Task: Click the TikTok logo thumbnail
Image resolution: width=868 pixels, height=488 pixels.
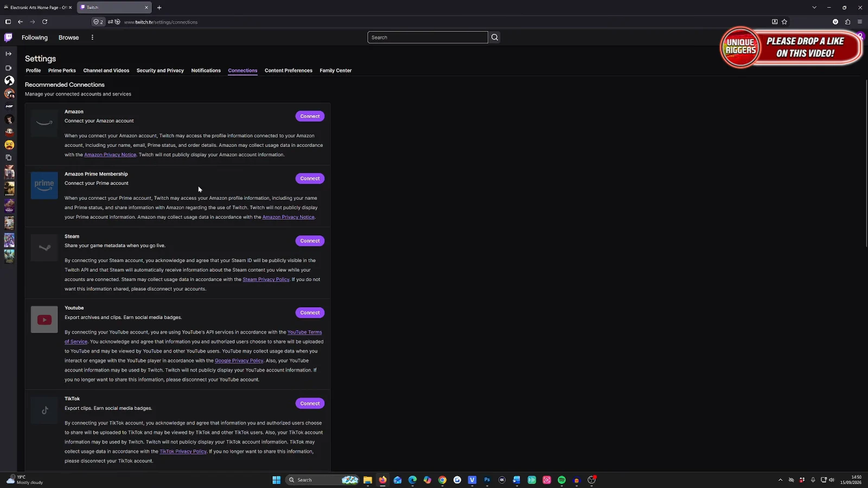Action: coord(44,410)
